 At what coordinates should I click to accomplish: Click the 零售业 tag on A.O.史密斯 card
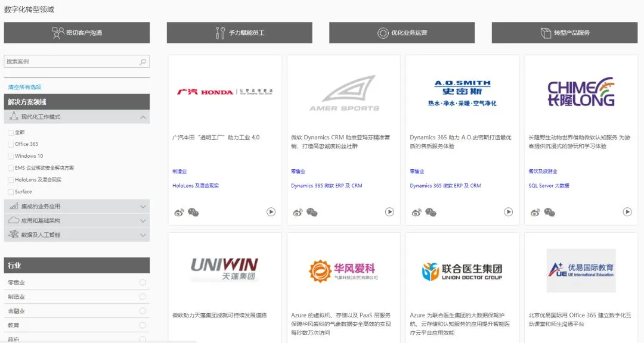point(417,171)
